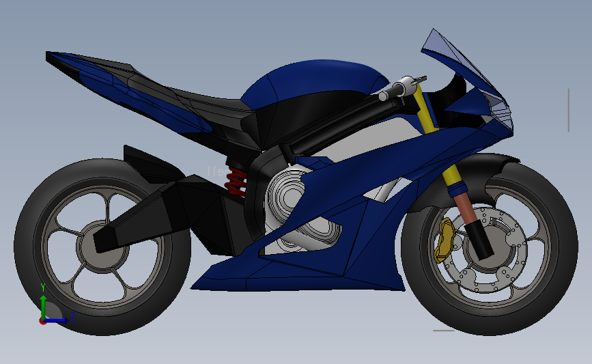Select the gold front brake caliper

(445, 240)
